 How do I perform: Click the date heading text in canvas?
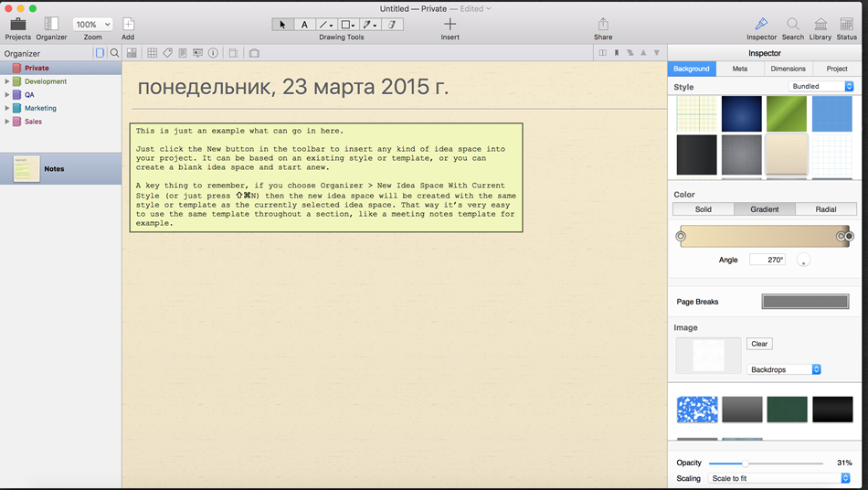pyautogui.click(x=293, y=87)
